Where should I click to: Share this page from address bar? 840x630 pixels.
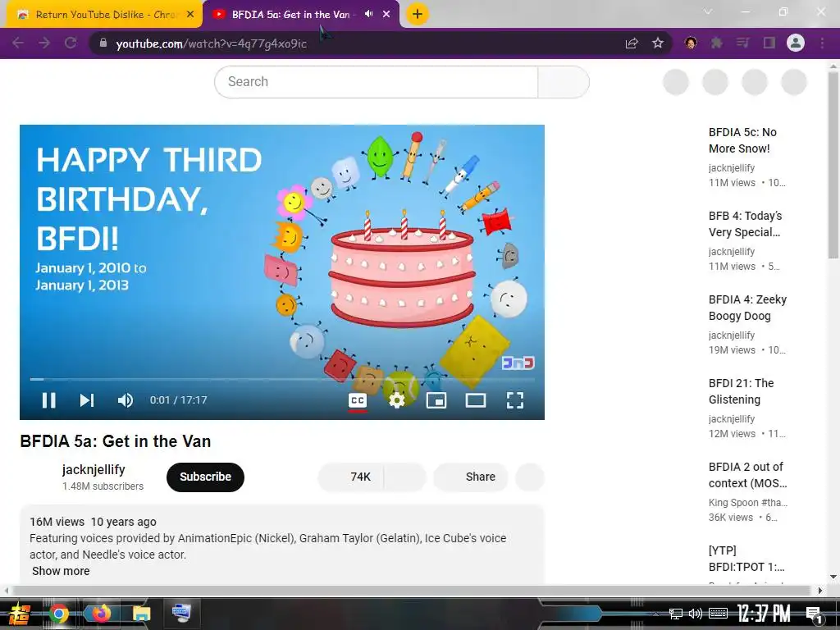[632, 43]
